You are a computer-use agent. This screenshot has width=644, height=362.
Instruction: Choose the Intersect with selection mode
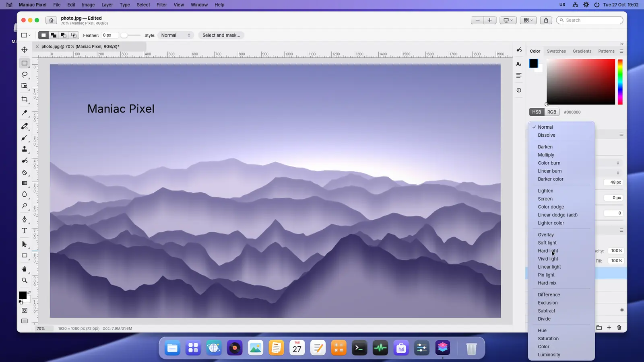pyautogui.click(x=74, y=35)
